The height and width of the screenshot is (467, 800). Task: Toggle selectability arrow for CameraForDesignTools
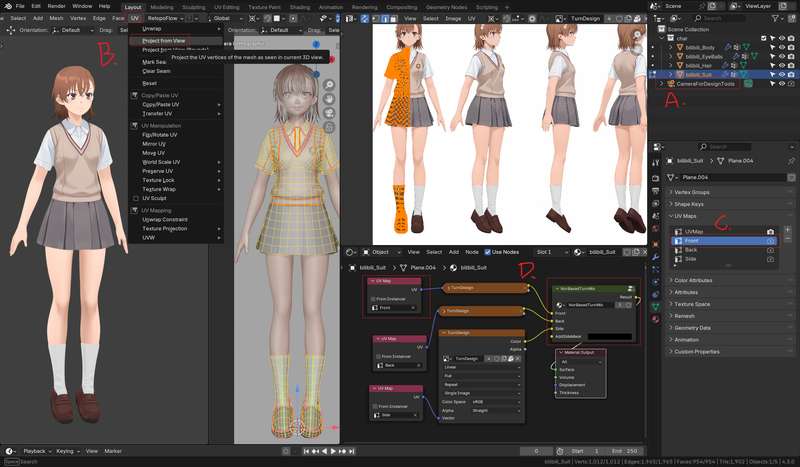772,84
